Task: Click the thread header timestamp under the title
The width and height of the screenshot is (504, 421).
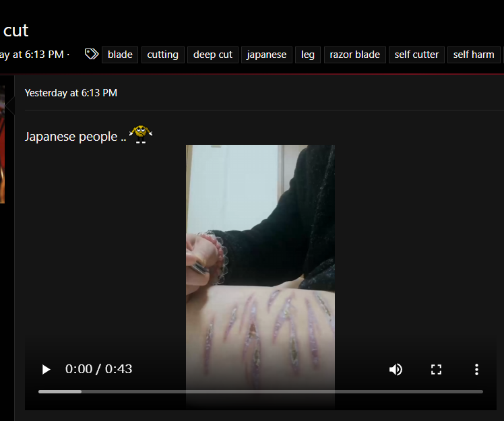Action: [32, 55]
